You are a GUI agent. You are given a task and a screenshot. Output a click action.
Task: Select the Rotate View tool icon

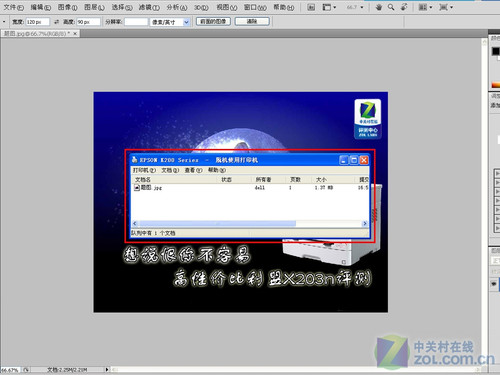point(404,7)
